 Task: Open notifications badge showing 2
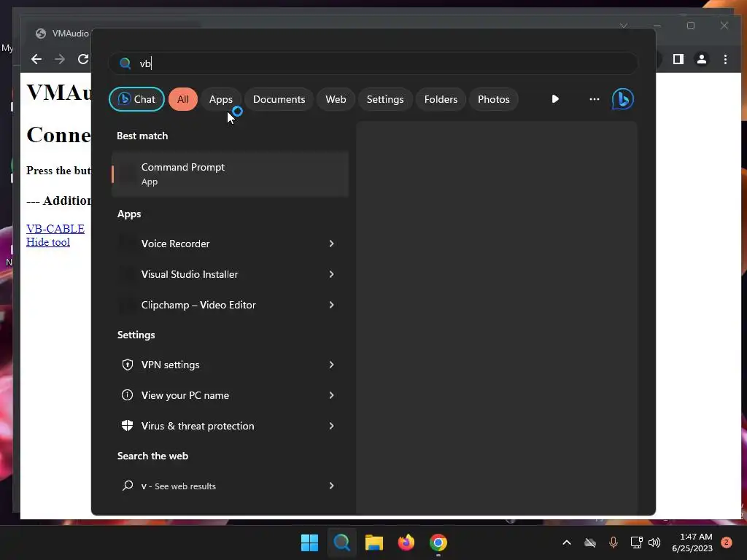(x=727, y=542)
